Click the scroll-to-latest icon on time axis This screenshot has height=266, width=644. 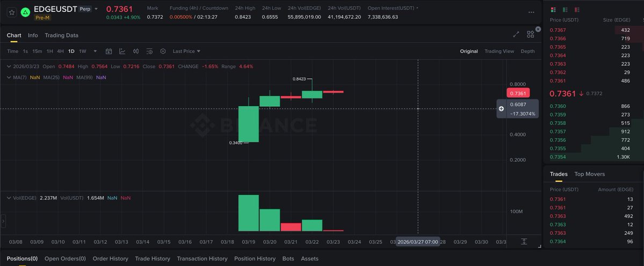click(x=524, y=241)
